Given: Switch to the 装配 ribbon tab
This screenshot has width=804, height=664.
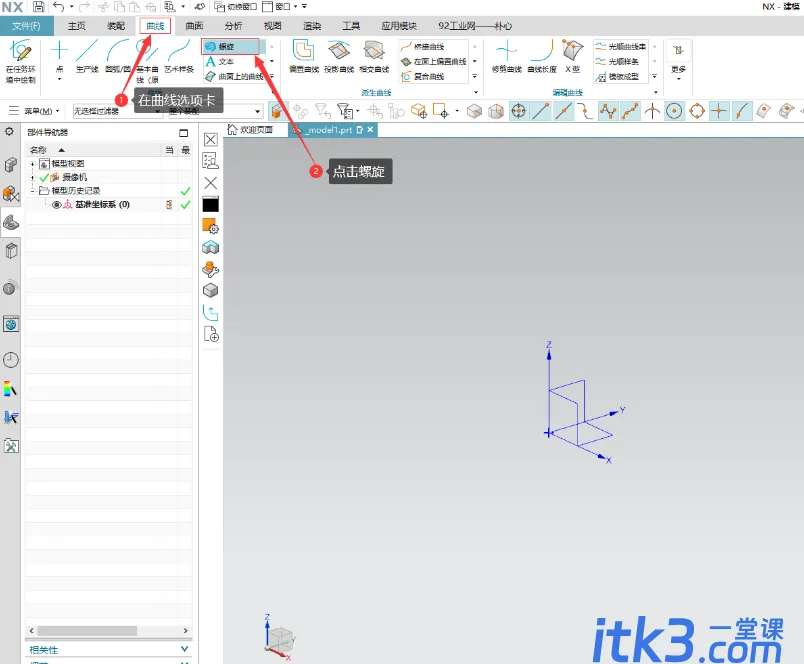Looking at the screenshot, I should pos(116,26).
